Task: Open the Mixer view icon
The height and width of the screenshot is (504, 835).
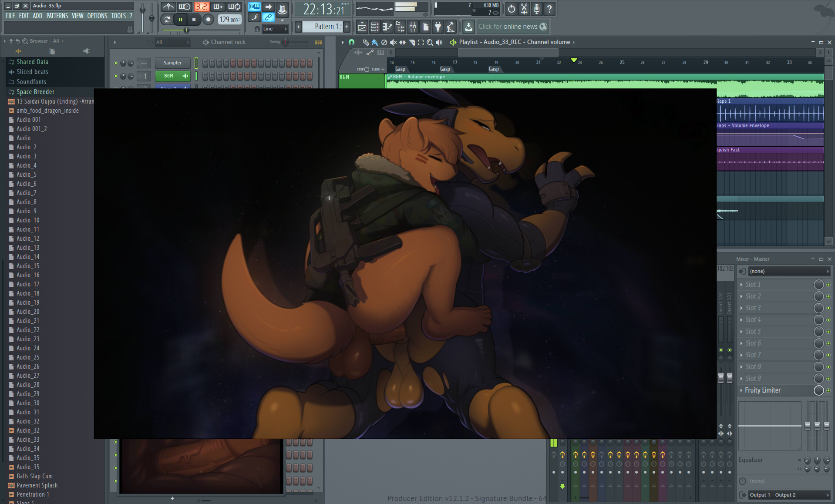Action: (413, 27)
